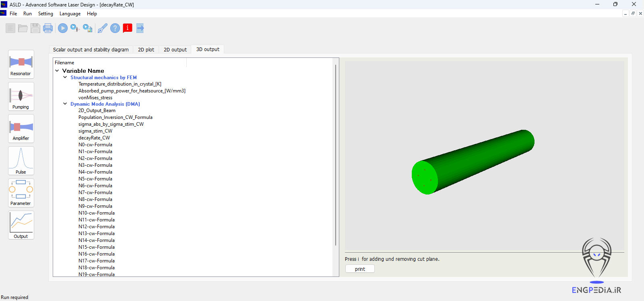Select Temperature_distribution_in_crystal_[K] variable
Image resolution: width=644 pixels, height=301 pixels.
[x=120, y=84]
